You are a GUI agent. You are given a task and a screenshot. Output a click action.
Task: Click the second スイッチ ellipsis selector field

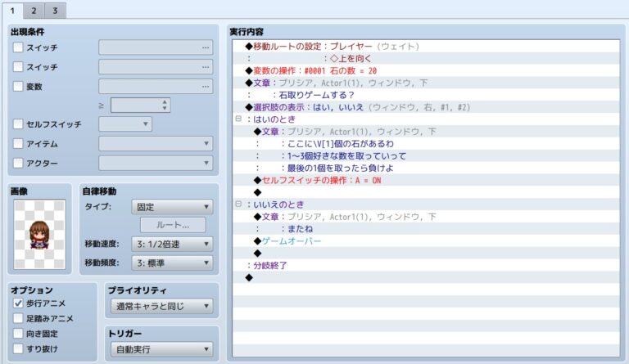pos(156,67)
